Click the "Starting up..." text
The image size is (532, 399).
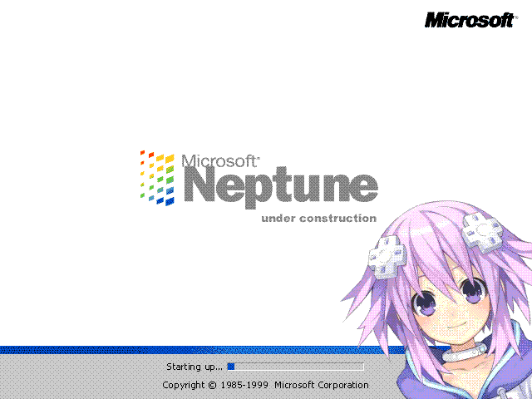(x=195, y=367)
